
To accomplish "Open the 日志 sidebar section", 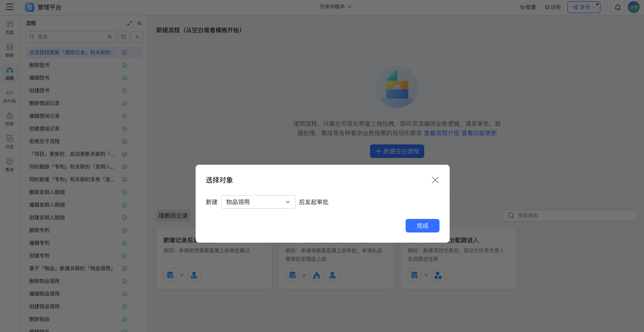I will point(9,142).
